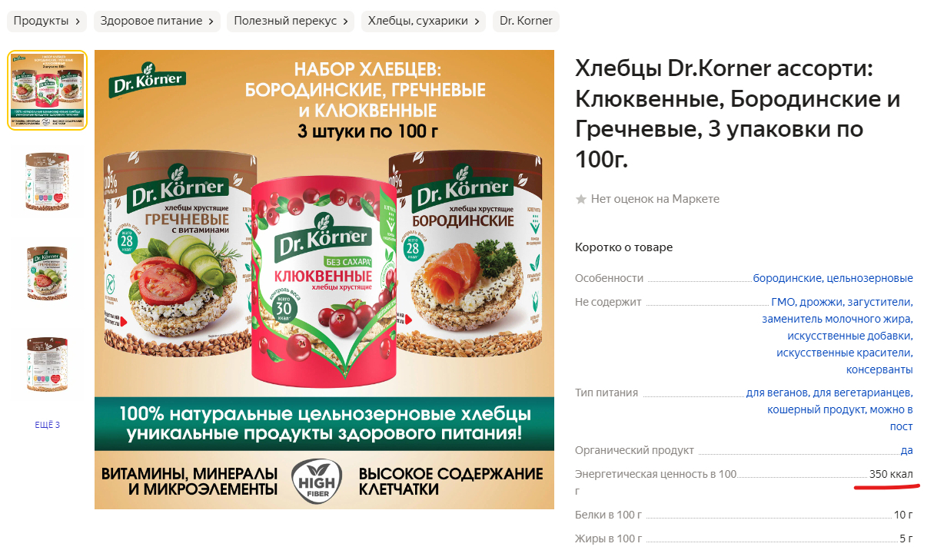Open the organic product да link
This screenshot has height=560, width=934.
coord(907,450)
